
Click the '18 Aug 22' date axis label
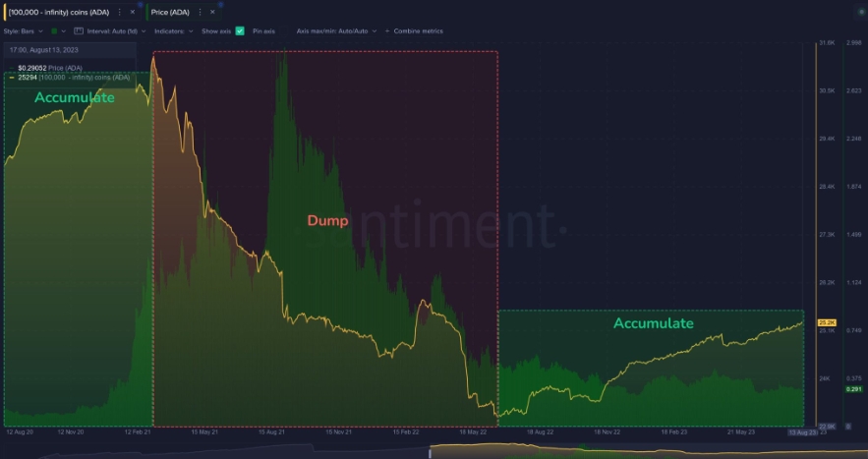(540, 431)
